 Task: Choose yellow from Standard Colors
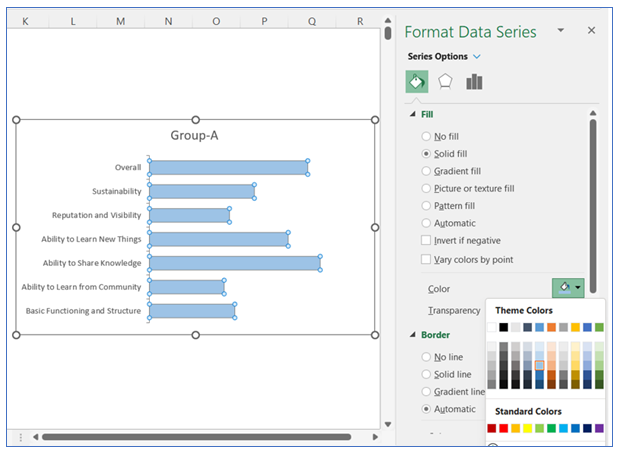(x=527, y=429)
